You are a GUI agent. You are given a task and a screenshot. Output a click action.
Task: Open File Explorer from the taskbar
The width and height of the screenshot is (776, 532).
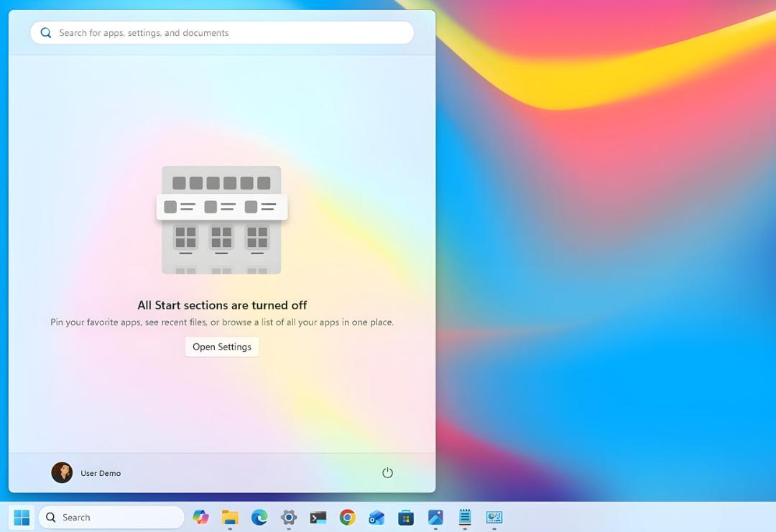tap(230, 517)
